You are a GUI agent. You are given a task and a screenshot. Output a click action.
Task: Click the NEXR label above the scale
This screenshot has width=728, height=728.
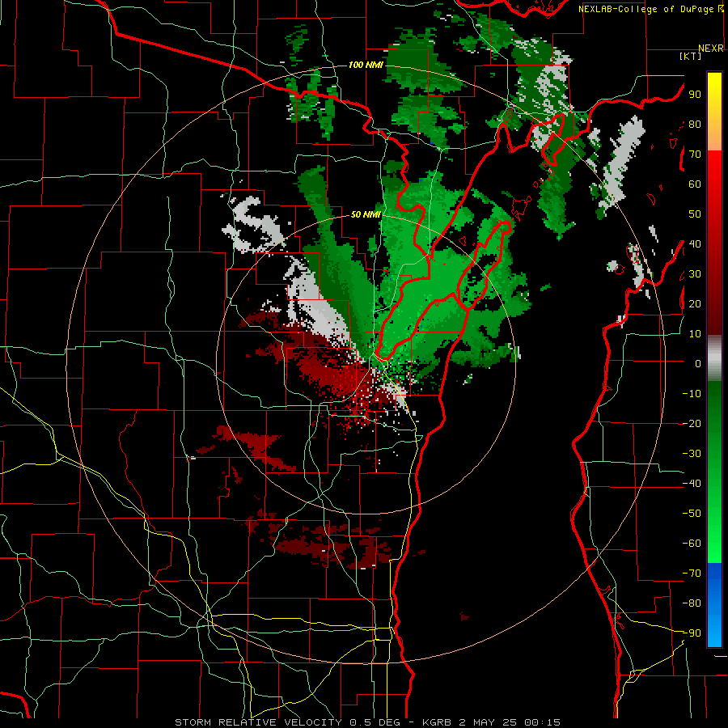[x=711, y=49]
